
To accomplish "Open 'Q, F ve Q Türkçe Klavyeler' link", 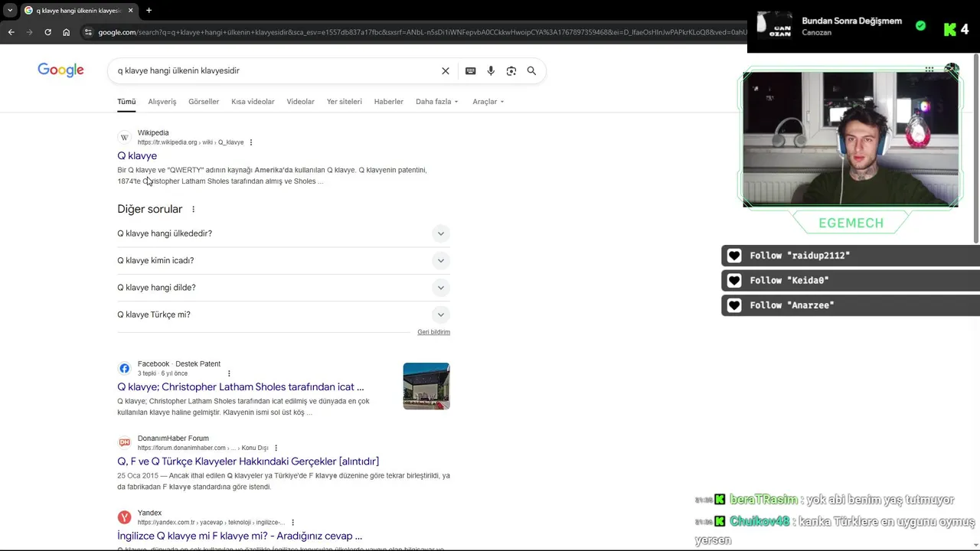I will click(248, 461).
